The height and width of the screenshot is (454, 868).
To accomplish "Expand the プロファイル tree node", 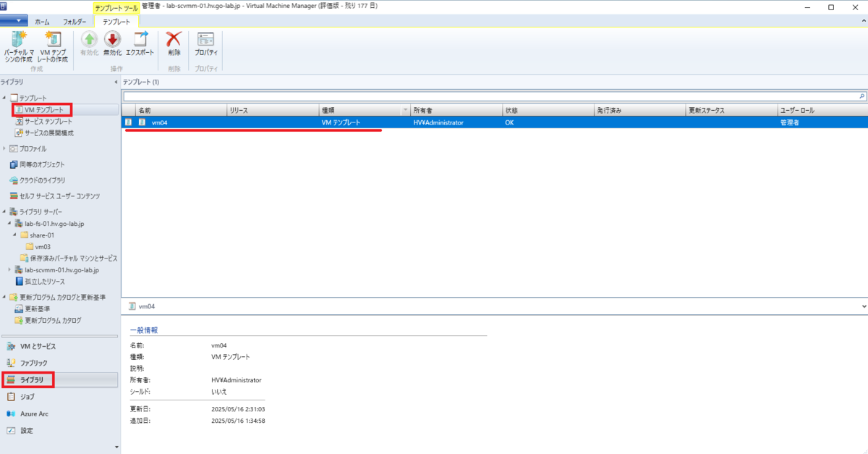I will (x=4, y=148).
